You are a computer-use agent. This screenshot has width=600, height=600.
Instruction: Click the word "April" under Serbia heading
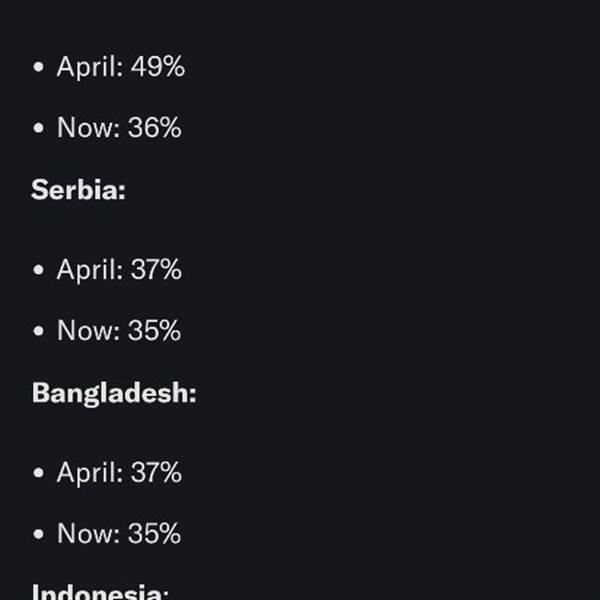click(90, 271)
